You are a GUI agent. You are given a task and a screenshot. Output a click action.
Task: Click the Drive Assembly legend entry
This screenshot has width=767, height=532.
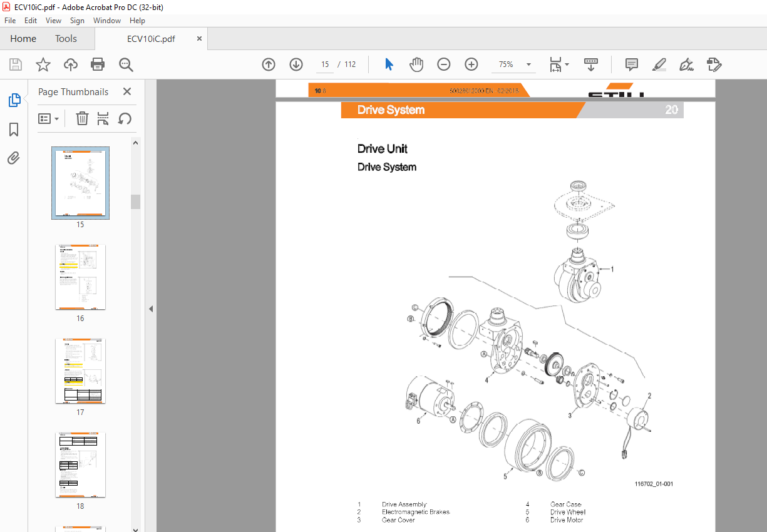point(404,504)
